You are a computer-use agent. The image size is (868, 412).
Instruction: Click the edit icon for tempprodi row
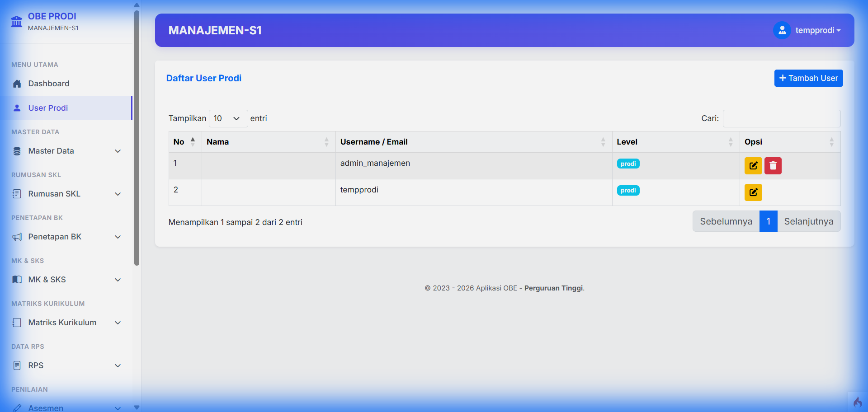(x=753, y=192)
